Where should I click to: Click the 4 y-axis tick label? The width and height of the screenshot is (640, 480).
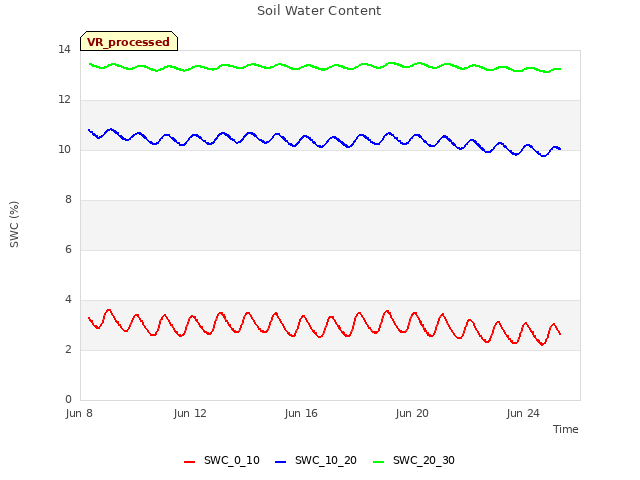[68, 300]
